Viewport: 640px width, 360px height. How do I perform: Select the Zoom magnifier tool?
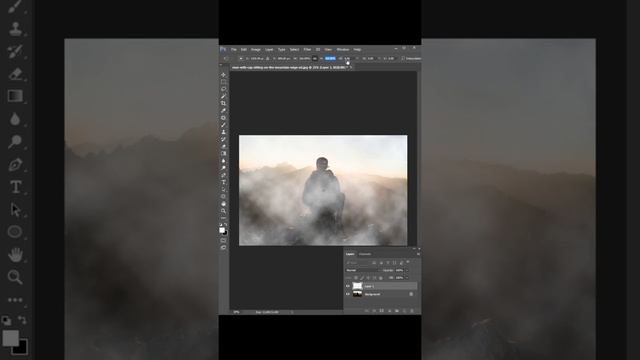(223, 212)
